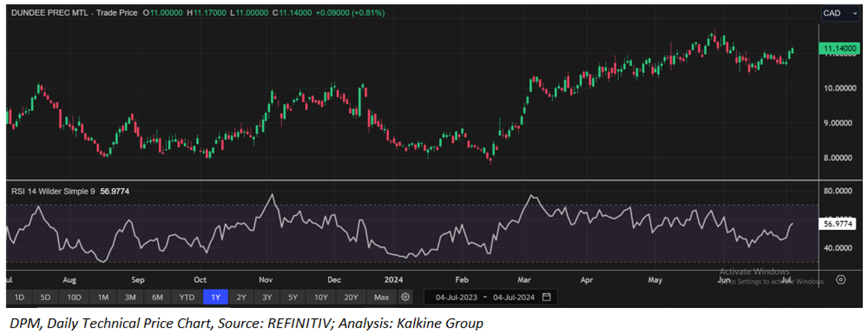Edit the end date 04-Jul-2024
868x334 pixels.
514,297
